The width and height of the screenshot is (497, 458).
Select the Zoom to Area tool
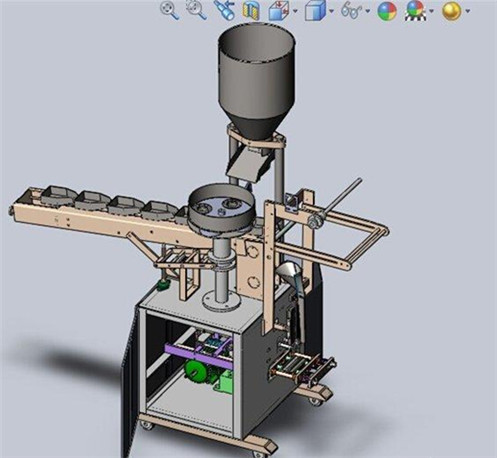click(196, 10)
